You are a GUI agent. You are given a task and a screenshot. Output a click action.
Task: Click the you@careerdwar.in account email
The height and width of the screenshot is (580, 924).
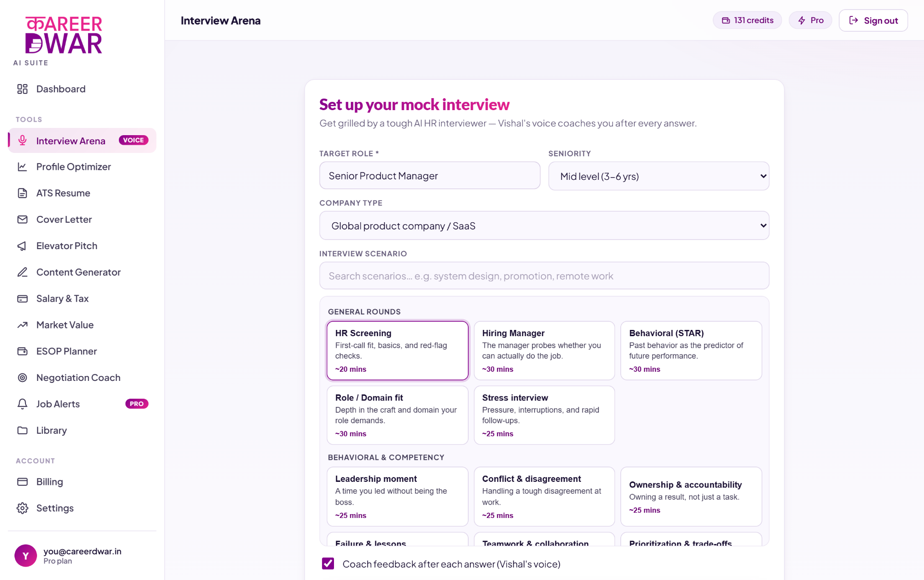coord(82,551)
